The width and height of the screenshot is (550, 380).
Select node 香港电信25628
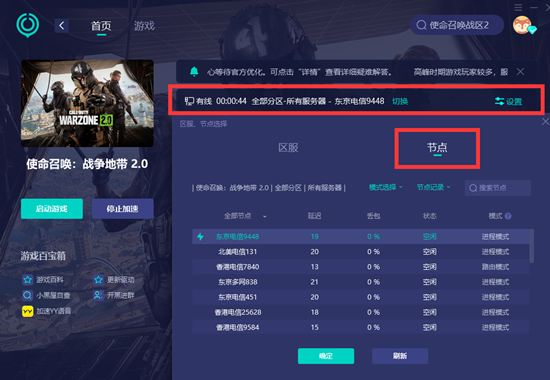pos(361,312)
